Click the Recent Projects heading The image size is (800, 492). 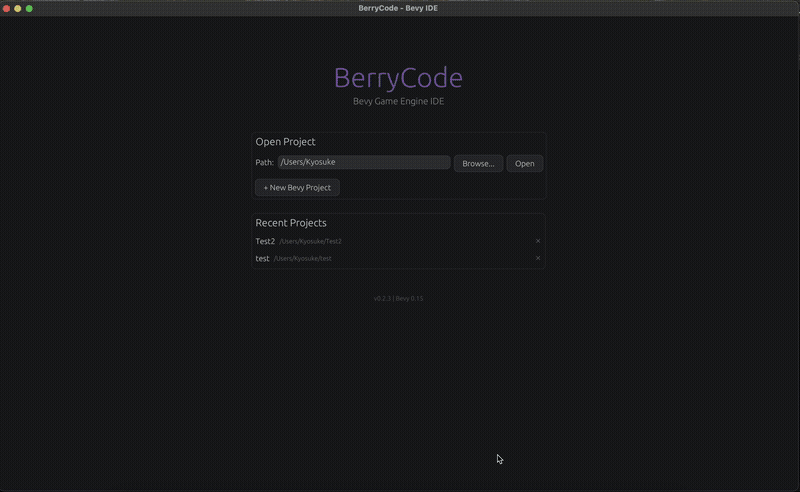(x=291, y=223)
